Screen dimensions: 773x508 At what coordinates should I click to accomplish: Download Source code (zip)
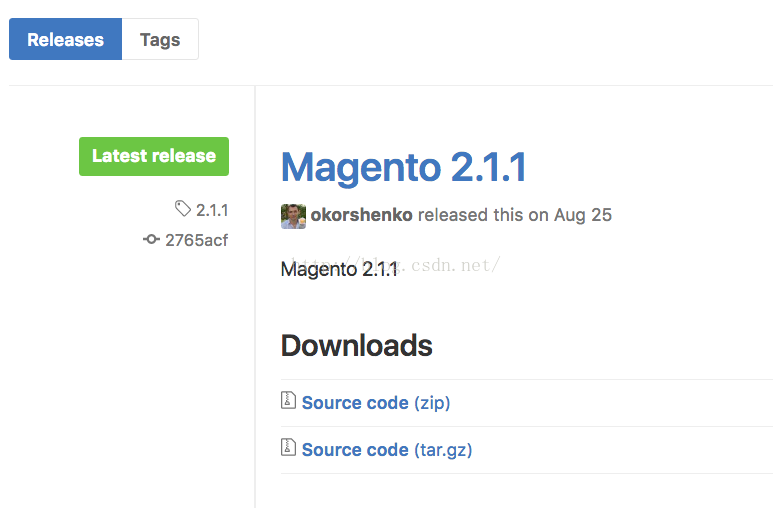[x=376, y=403]
